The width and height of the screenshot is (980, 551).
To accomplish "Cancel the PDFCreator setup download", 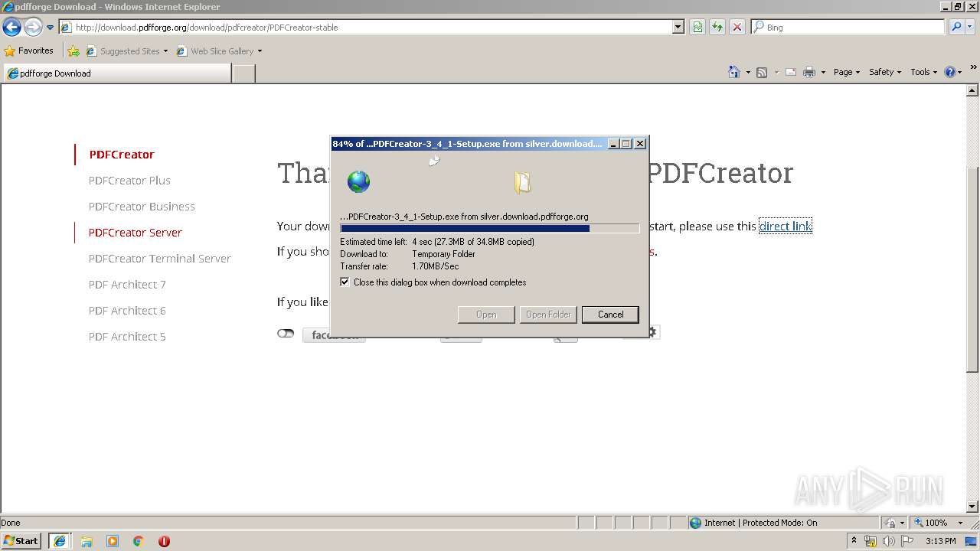I will (610, 315).
